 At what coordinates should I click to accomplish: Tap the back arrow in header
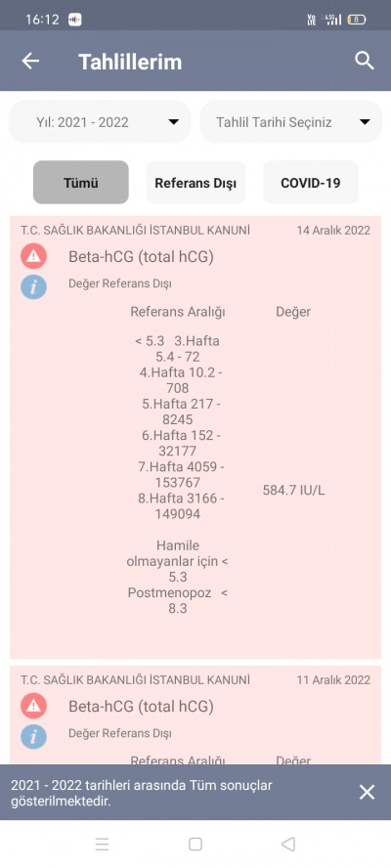coord(30,61)
